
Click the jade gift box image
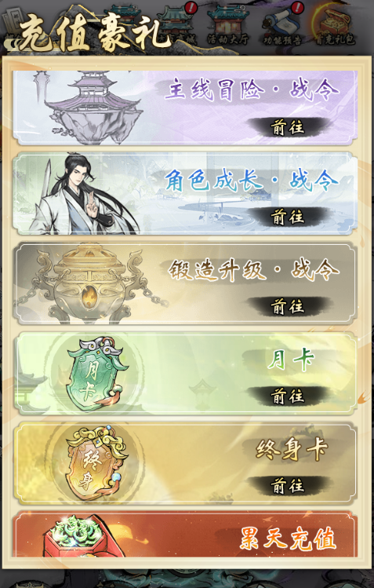click(x=81, y=536)
